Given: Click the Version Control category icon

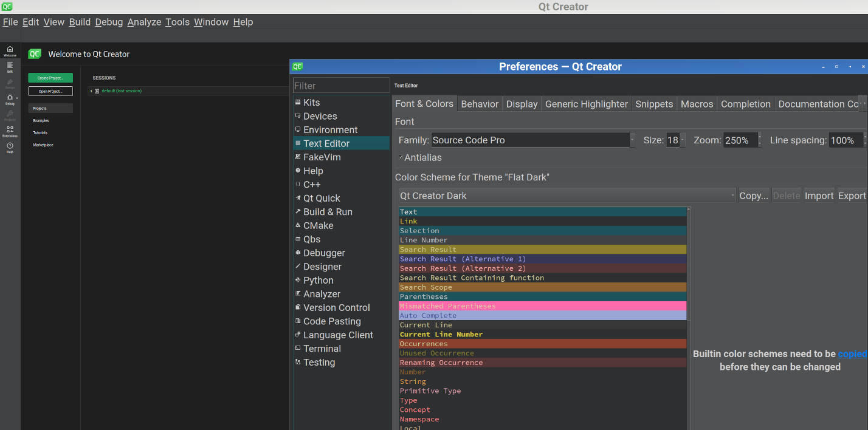Looking at the screenshot, I should click(298, 307).
